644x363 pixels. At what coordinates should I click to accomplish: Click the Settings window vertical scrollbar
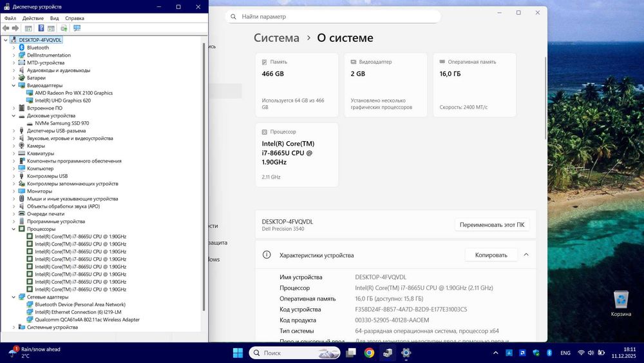[x=545, y=98]
